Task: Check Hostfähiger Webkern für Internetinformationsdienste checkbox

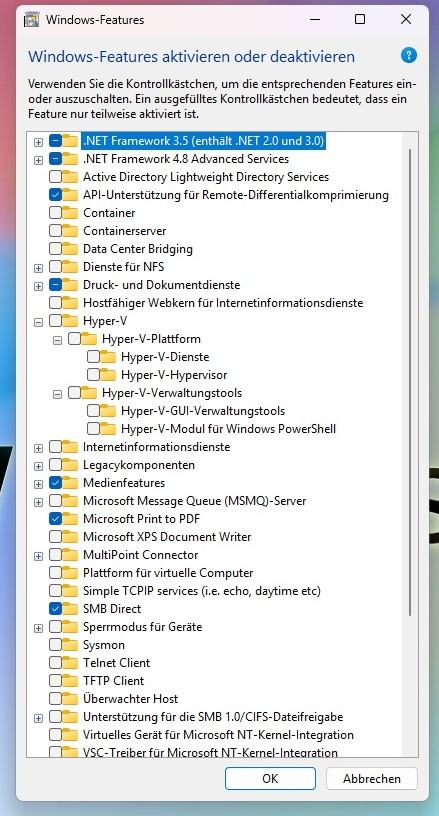Action: pos(56,303)
